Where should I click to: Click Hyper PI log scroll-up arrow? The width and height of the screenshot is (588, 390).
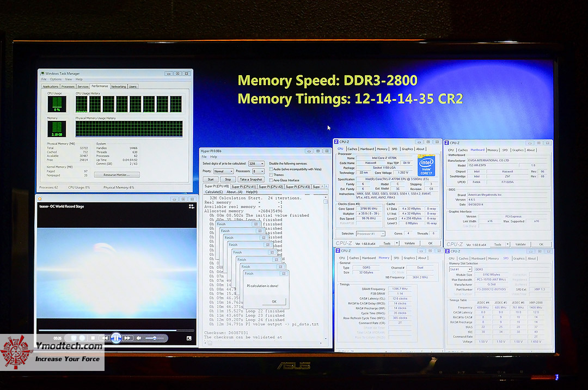(x=326, y=197)
